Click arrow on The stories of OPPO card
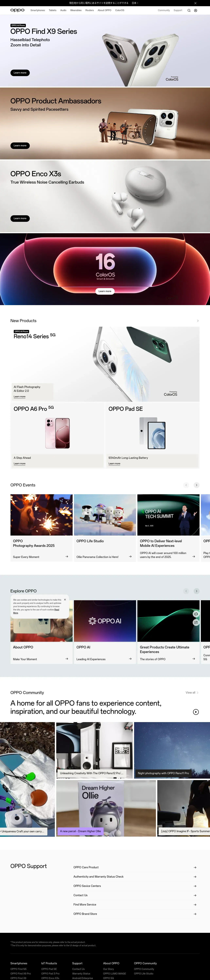The height and width of the screenshot is (980, 210). [194, 659]
